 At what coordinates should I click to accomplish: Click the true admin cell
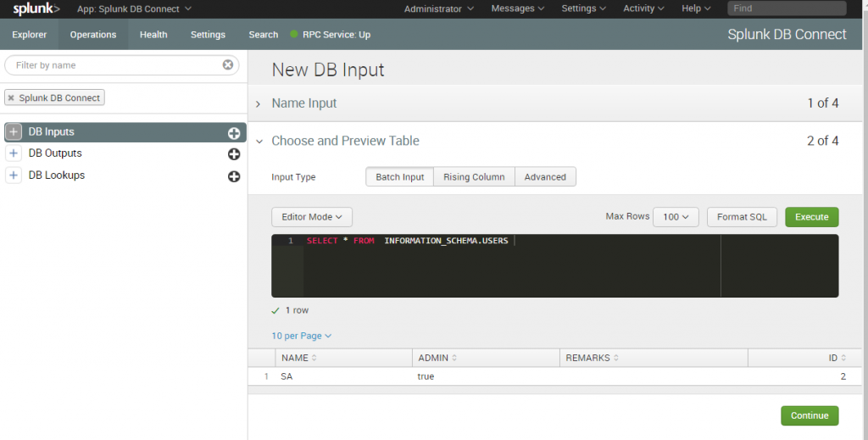426,376
